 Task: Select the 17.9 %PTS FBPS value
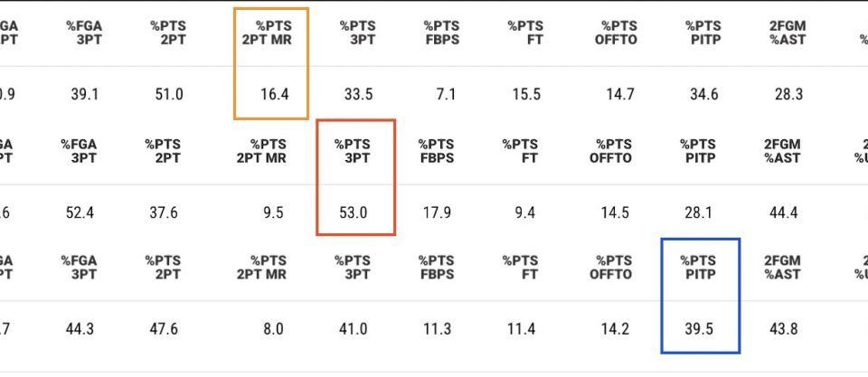(x=438, y=212)
